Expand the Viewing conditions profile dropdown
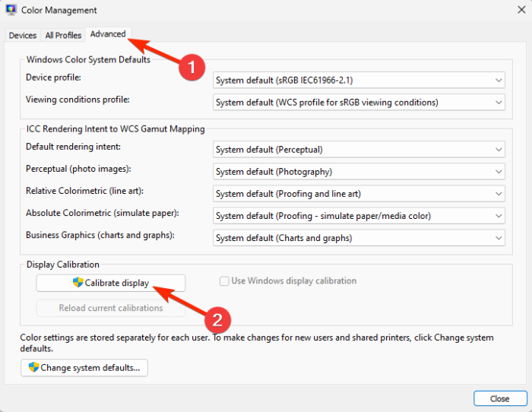 coord(359,102)
